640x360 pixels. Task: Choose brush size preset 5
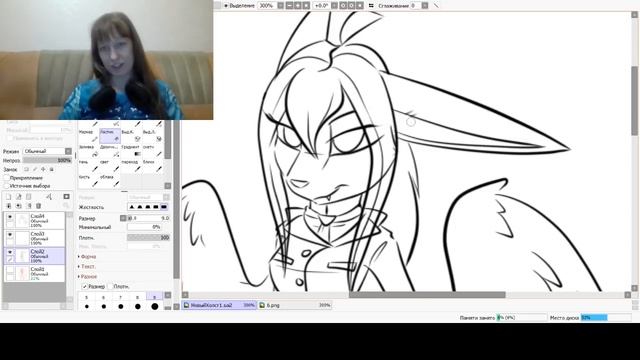(87, 303)
